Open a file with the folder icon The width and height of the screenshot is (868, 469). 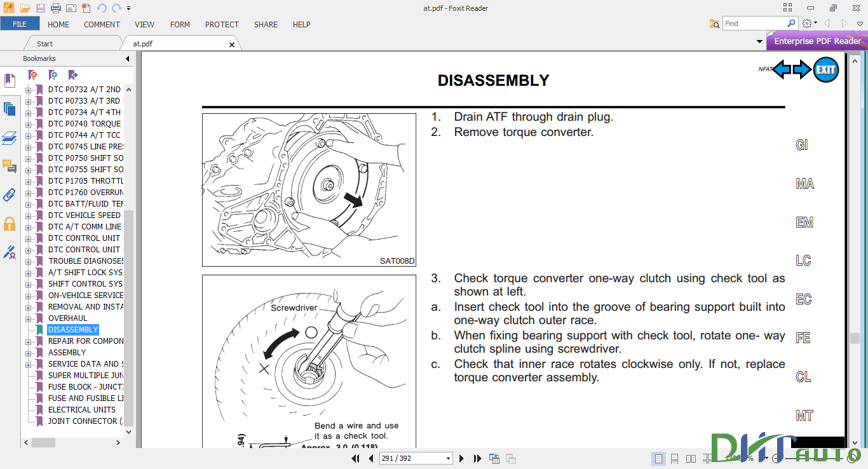point(25,8)
